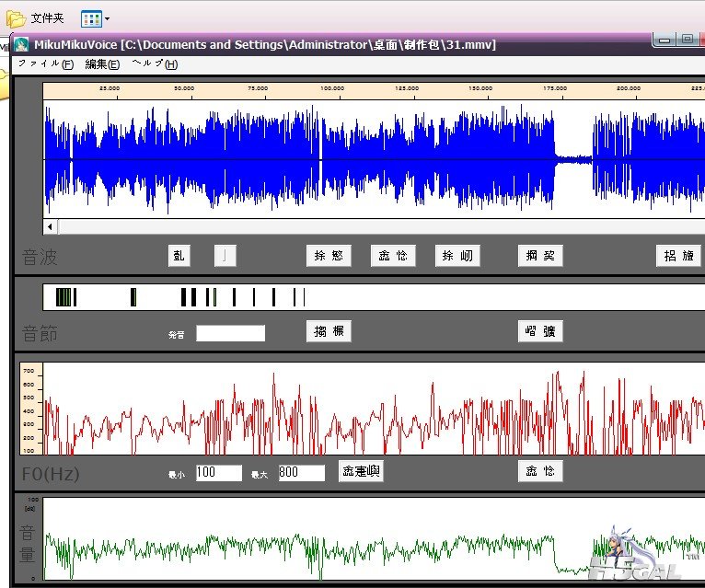Viewport: 705px width, 588px height.
Task: Open the view-mode dropdown arrow beside grid icon
Action: click(107, 19)
